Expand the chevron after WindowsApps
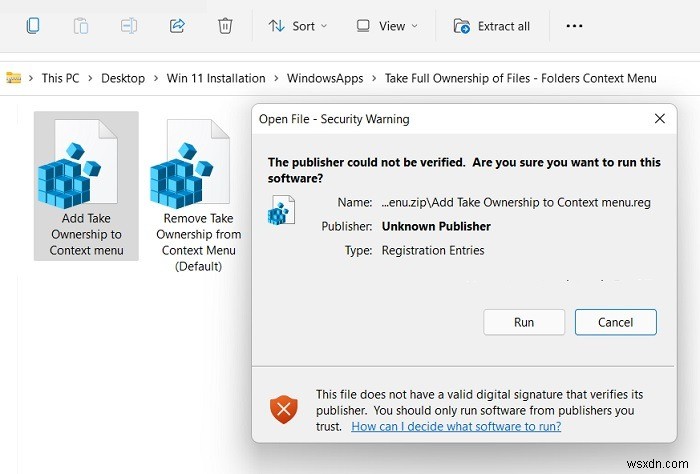This screenshot has height=474, width=700. pyautogui.click(x=374, y=78)
